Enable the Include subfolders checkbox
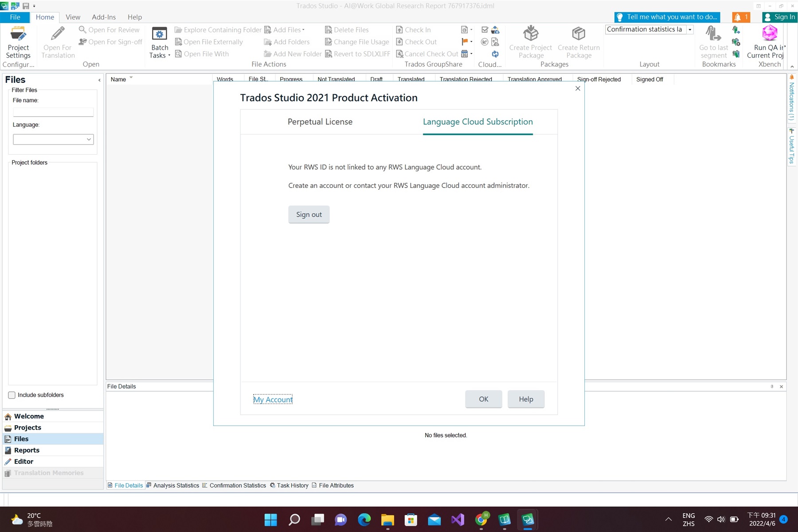The height and width of the screenshot is (532, 798). 12,395
